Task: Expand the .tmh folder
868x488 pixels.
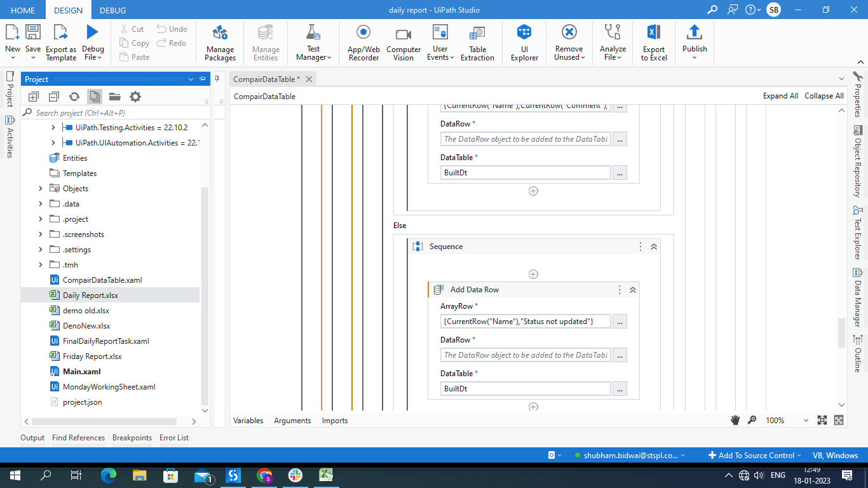Action: tap(41, 265)
